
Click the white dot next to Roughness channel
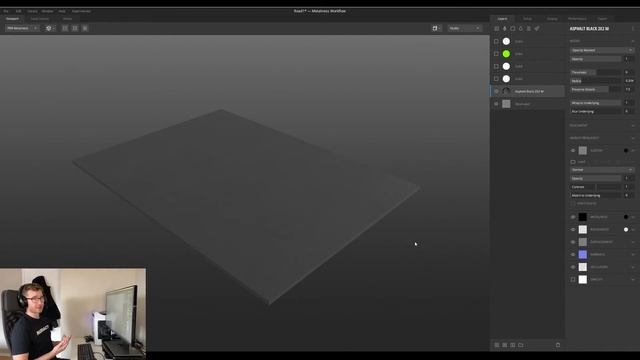tap(626, 230)
